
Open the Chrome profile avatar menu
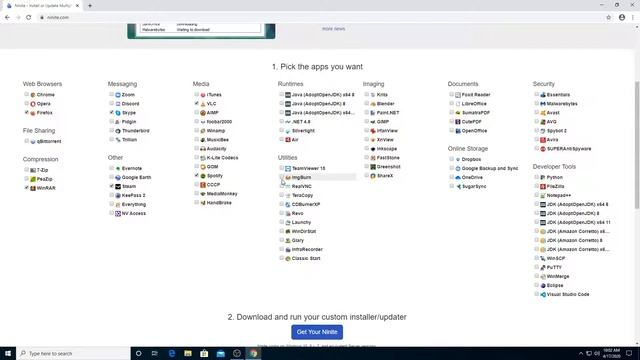(622, 17)
